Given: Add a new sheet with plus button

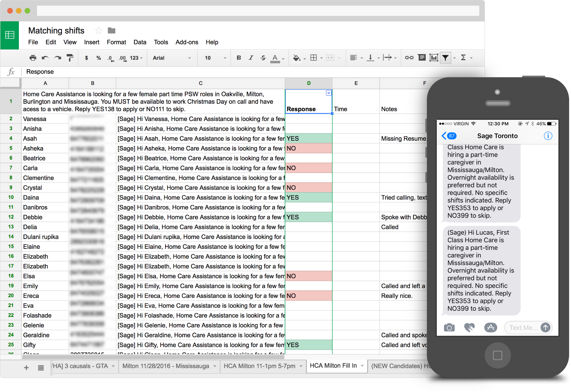Looking at the screenshot, I should click(x=26, y=368).
